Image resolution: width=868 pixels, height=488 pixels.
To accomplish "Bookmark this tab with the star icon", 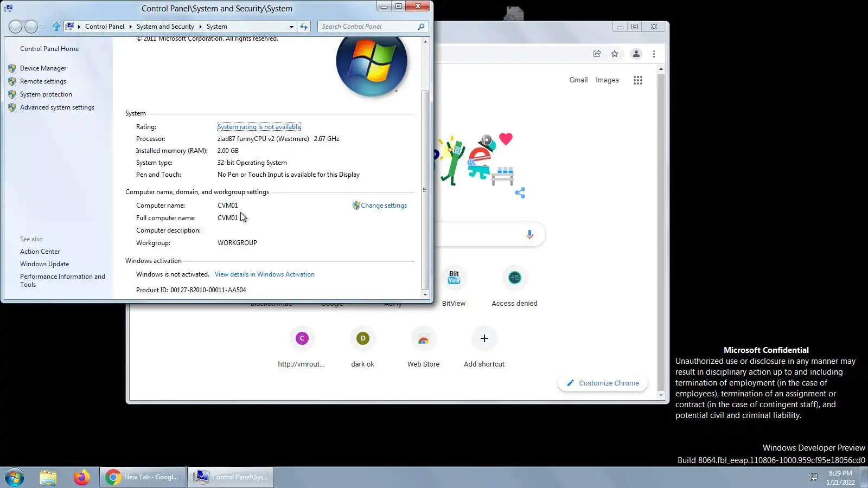I will 615,54.
